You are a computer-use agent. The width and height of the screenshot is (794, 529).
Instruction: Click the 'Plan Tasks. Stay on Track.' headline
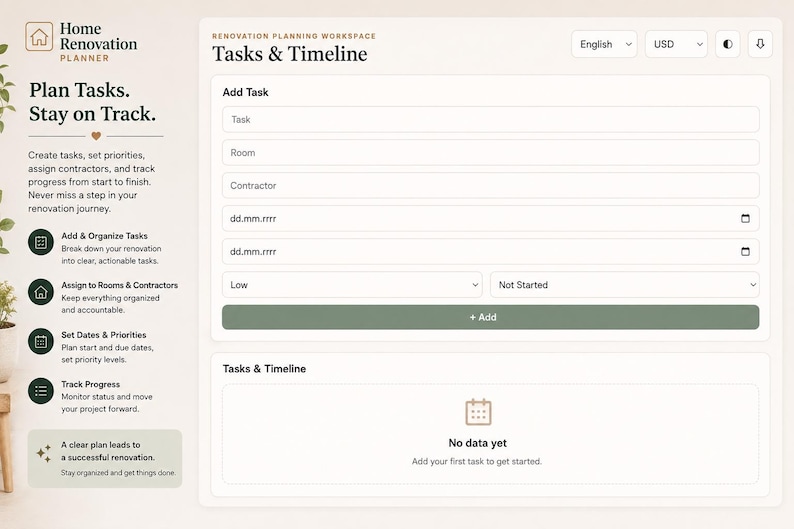[92, 102]
